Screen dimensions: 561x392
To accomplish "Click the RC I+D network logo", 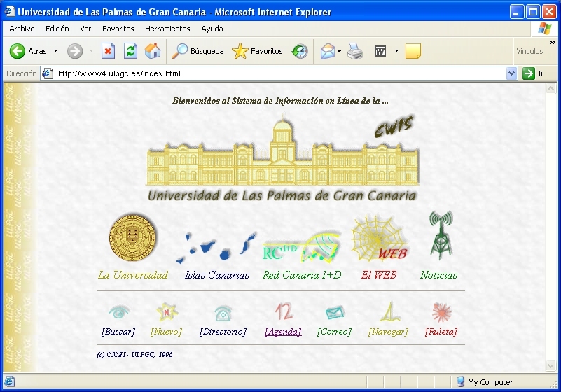I will click(302, 247).
